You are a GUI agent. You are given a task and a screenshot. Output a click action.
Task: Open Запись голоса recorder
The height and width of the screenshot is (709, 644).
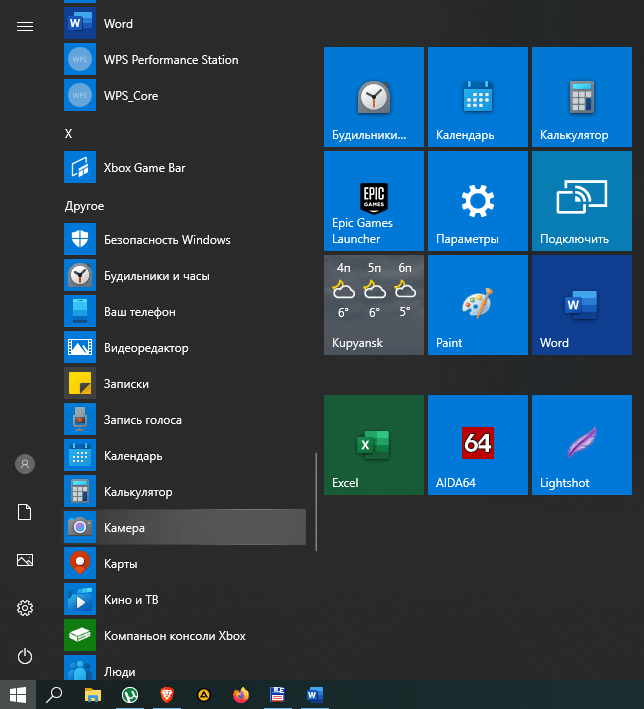[185, 419]
